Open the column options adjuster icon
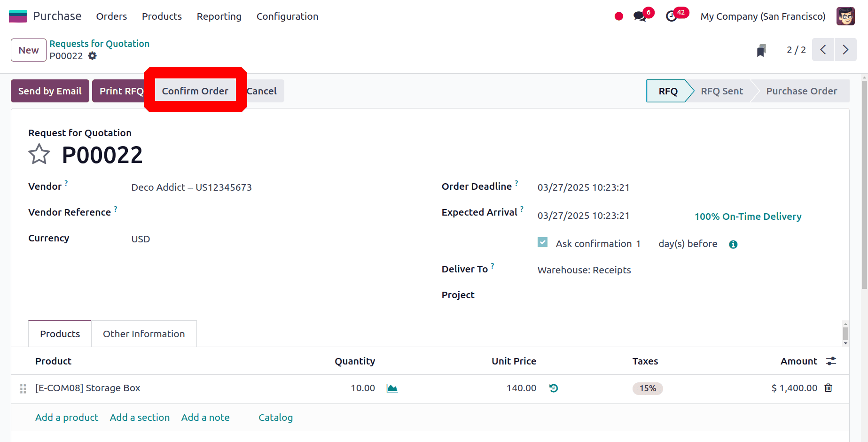868x442 pixels. click(831, 361)
